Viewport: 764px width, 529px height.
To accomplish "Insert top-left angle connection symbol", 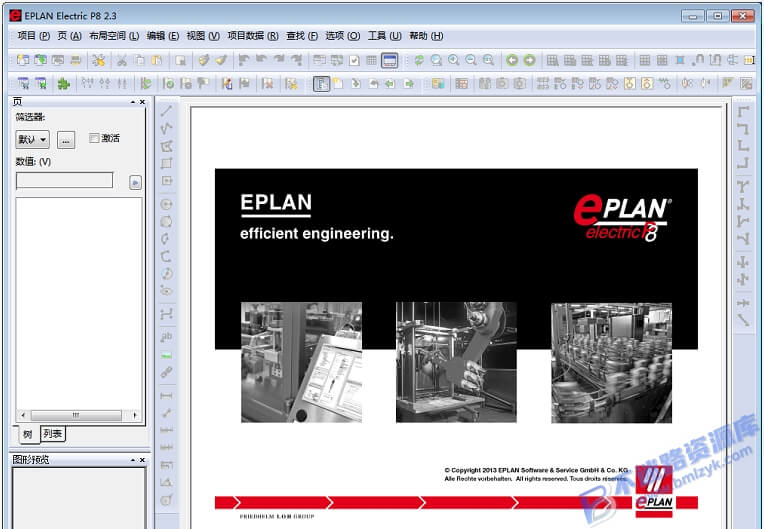I will point(743,112).
